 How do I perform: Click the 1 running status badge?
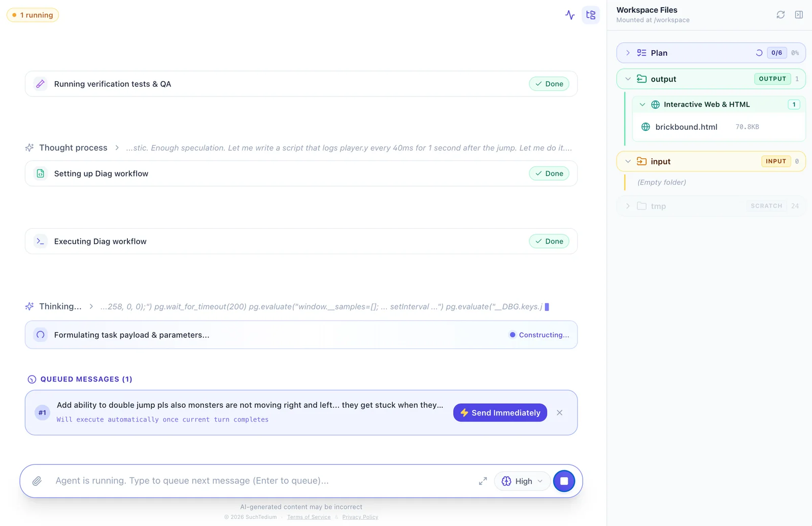click(x=32, y=15)
